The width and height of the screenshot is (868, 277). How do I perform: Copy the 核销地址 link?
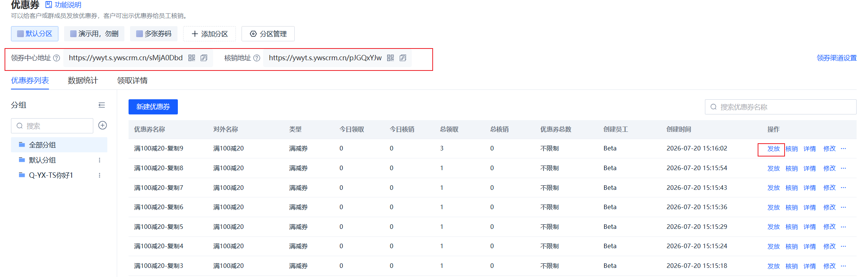pyautogui.click(x=403, y=58)
